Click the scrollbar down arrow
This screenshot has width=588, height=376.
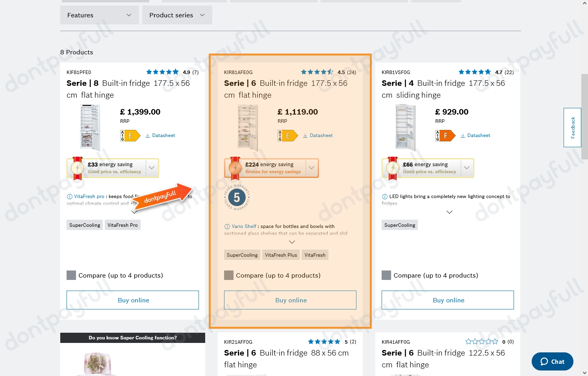tap(584, 372)
